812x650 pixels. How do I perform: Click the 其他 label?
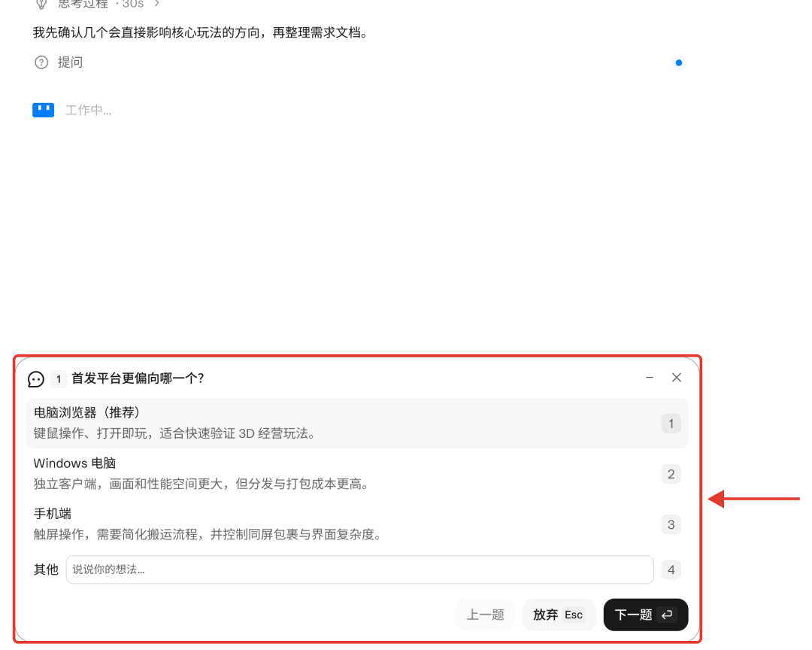pyautogui.click(x=46, y=570)
